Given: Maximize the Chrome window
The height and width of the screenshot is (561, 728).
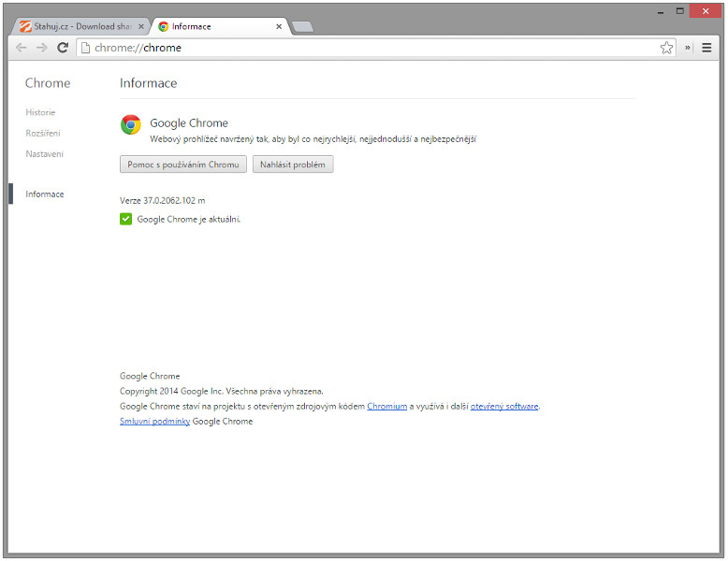Looking at the screenshot, I should (680, 11).
